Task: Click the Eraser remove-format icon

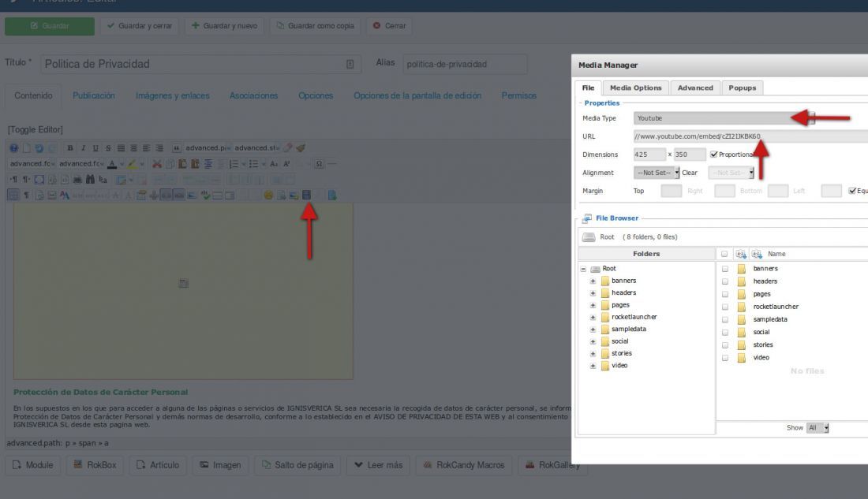Action: click(288, 147)
